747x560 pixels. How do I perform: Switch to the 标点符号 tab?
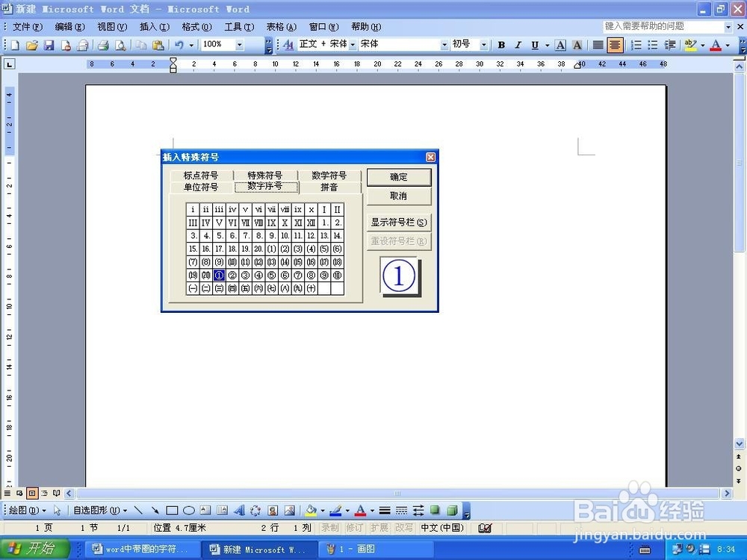point(201,175)
